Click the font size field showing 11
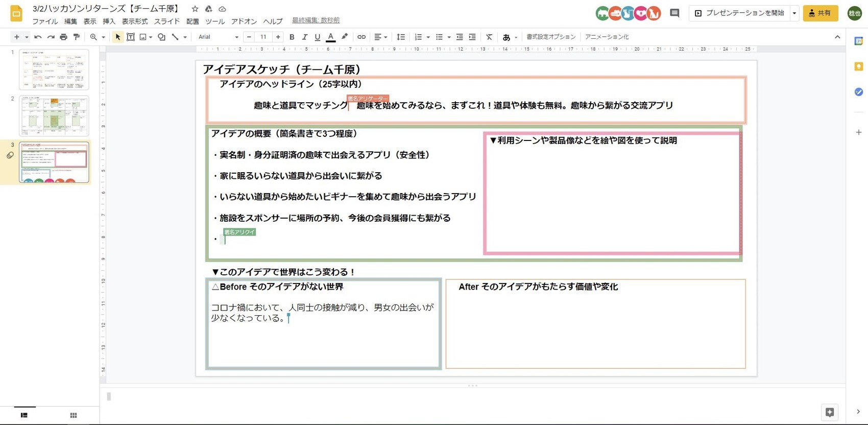The height and width of the screenshot is (425, 868). point(263,37)
